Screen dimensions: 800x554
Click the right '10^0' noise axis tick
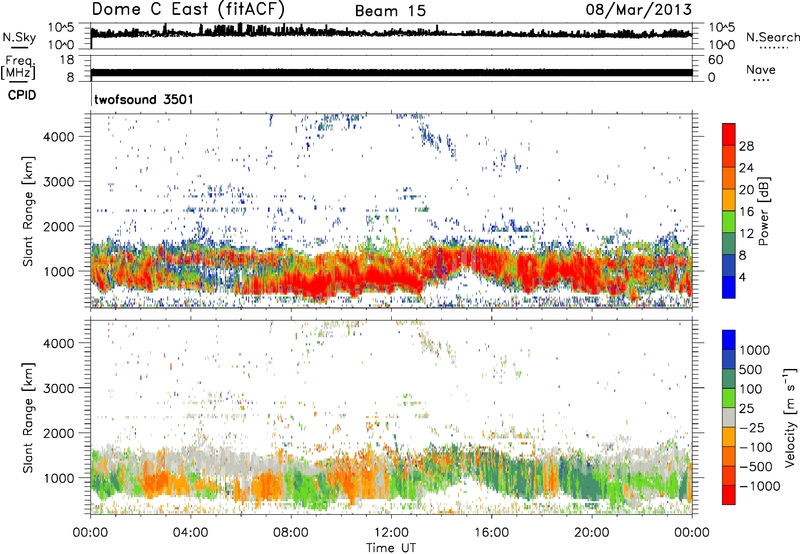coord(721,45)
